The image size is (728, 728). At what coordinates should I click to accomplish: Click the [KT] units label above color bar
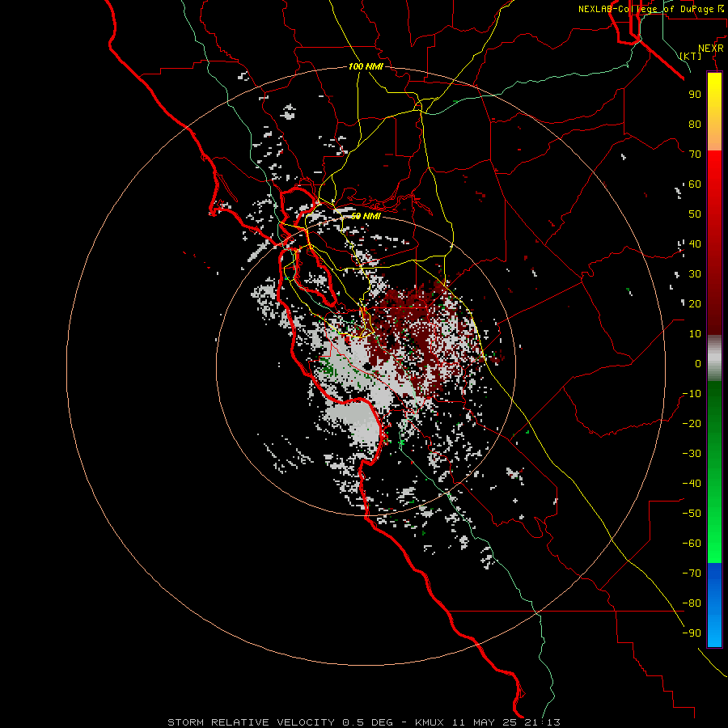pyautogui.click(x=691, y=56)
